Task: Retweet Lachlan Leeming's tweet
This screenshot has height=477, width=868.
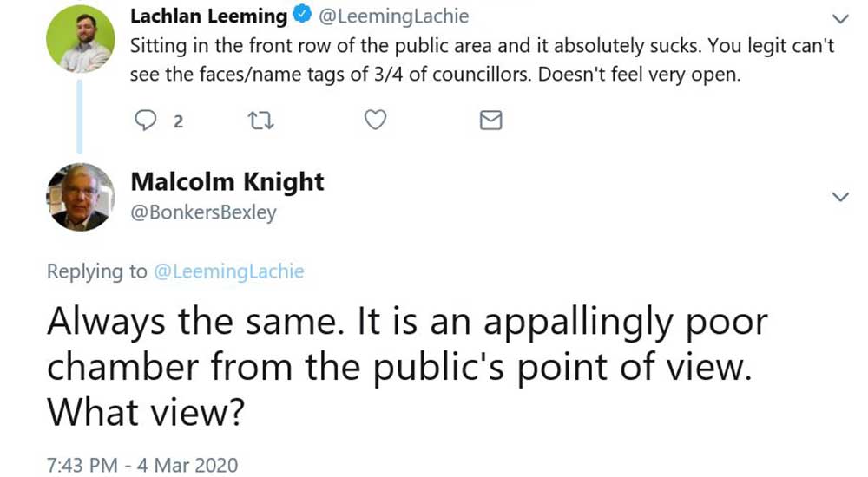Action: pos(260,121)
